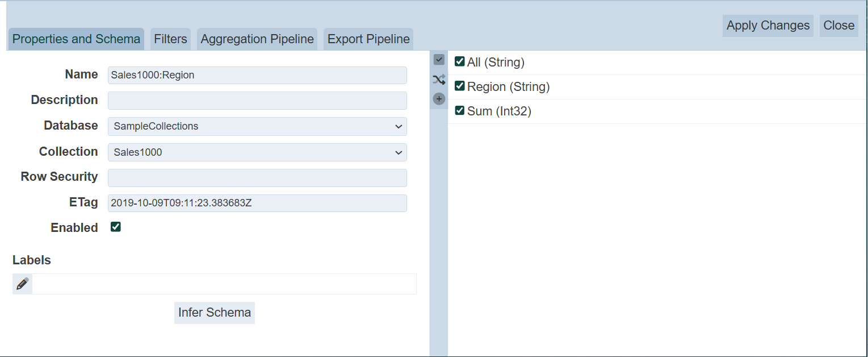This screenshot has width=868, height=357.
Task: Click the pencil icon to edit Labels
Action: pyautogui.click(x=23, y=284)
